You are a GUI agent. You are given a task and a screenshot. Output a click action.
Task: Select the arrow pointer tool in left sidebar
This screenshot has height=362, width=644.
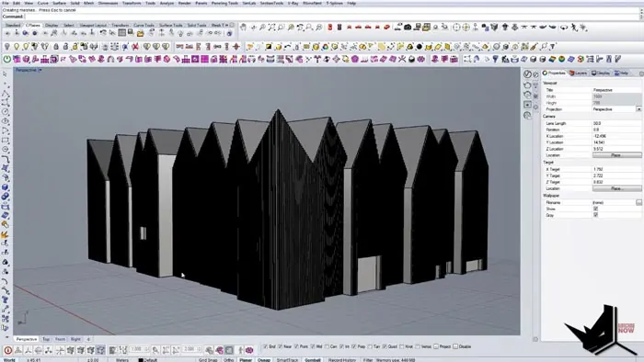pyautogui.click(x=5, y=74)
